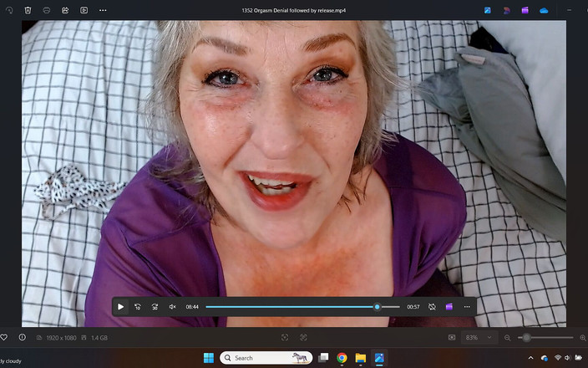Show hidden system tray icons
Viewport: 588px width, 368px height.
coord(531,358)
